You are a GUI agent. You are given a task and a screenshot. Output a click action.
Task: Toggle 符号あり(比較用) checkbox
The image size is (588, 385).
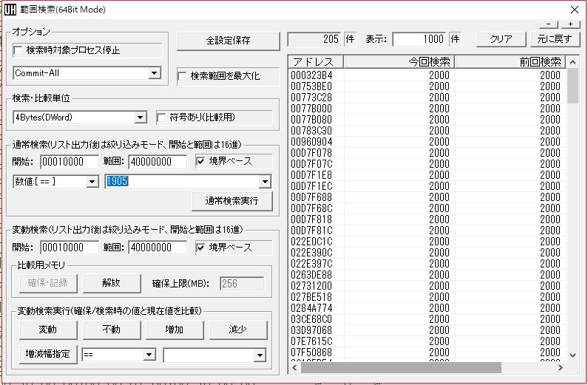(x=161, y=117)
